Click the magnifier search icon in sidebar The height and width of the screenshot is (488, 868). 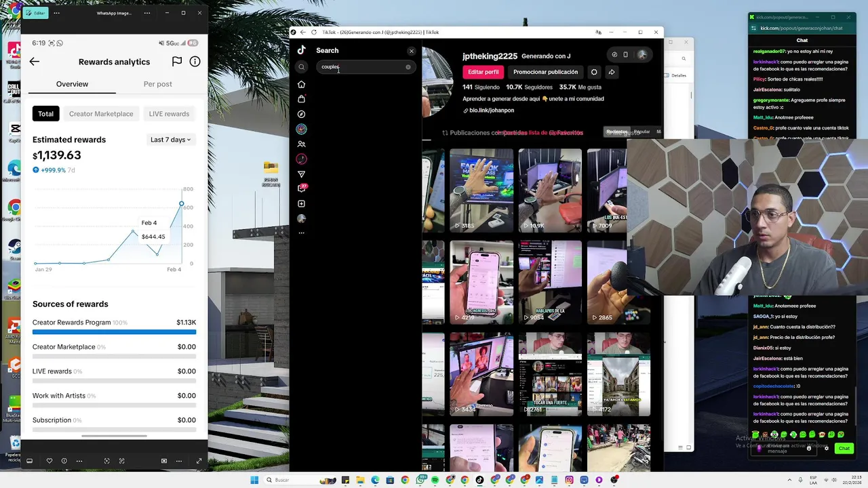point(301,66)
